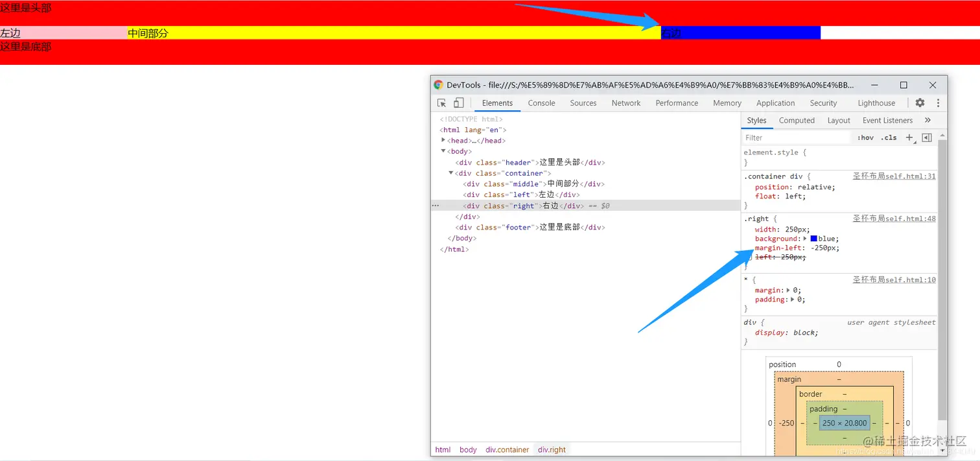Open the Event Listeners pane tab
The image size is (980, 461).
coord(887,120)
